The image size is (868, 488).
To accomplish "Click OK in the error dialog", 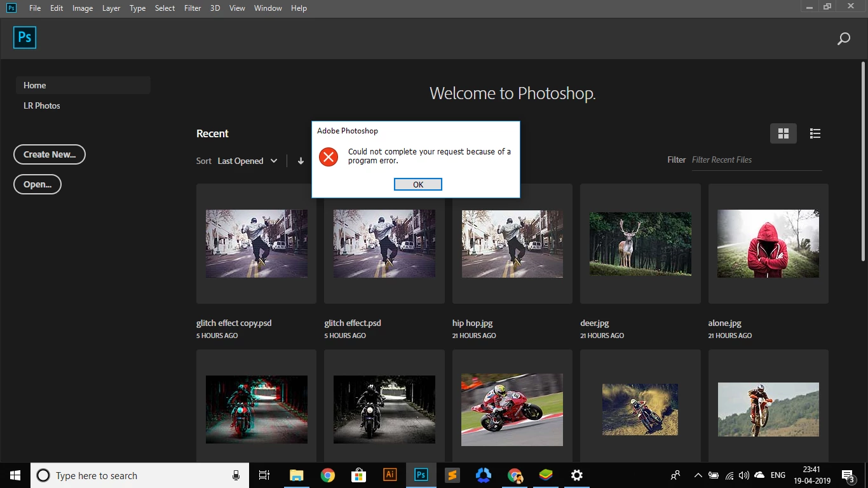I will tap(418, 184).
